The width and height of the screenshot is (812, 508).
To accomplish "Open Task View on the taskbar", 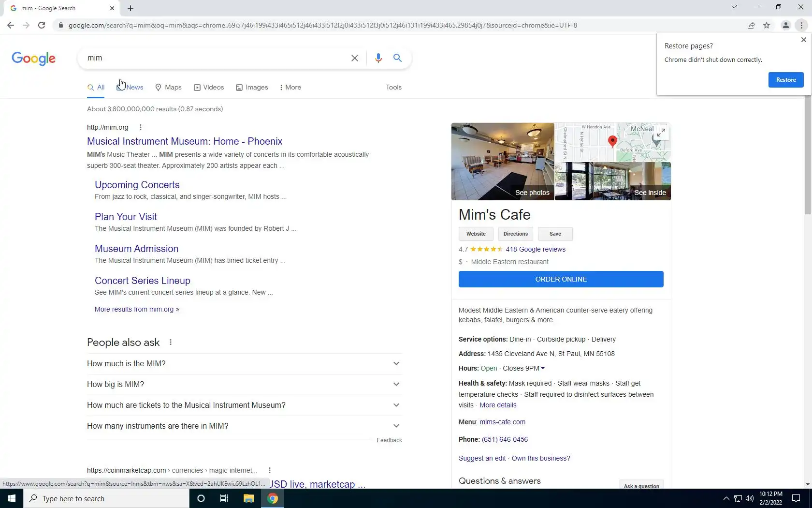I will [x=224, y=498].
